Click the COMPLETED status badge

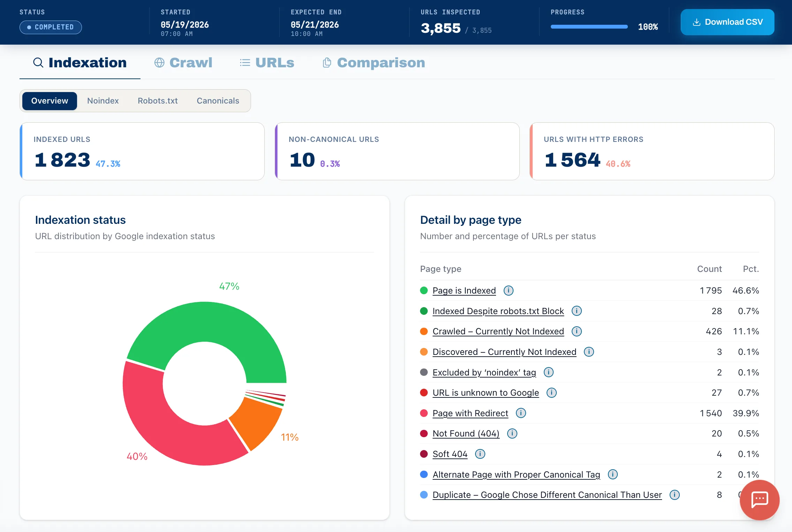51,27
